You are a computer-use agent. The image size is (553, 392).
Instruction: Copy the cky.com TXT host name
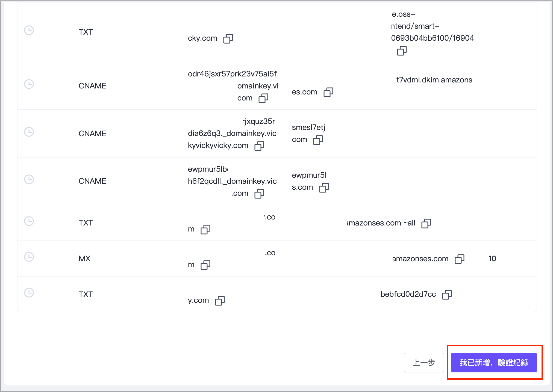click(x=228, y=39)
